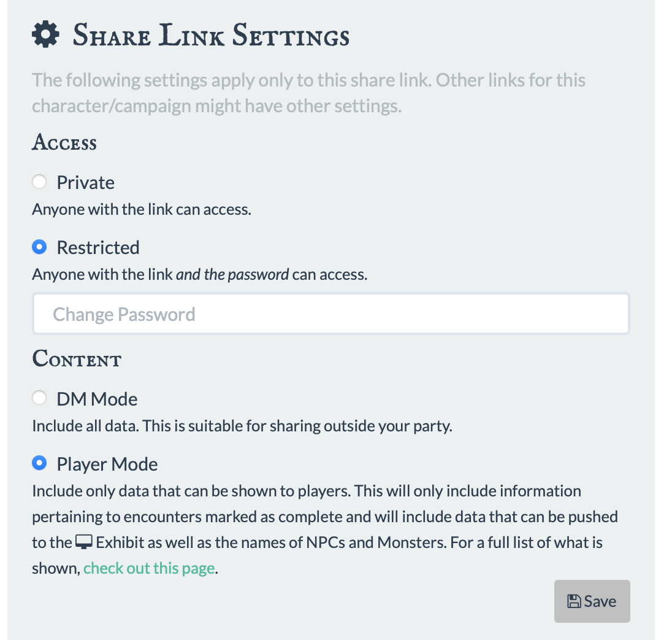
Task: Click the "DM Mode" option label
Action: [x=97, y=399]
